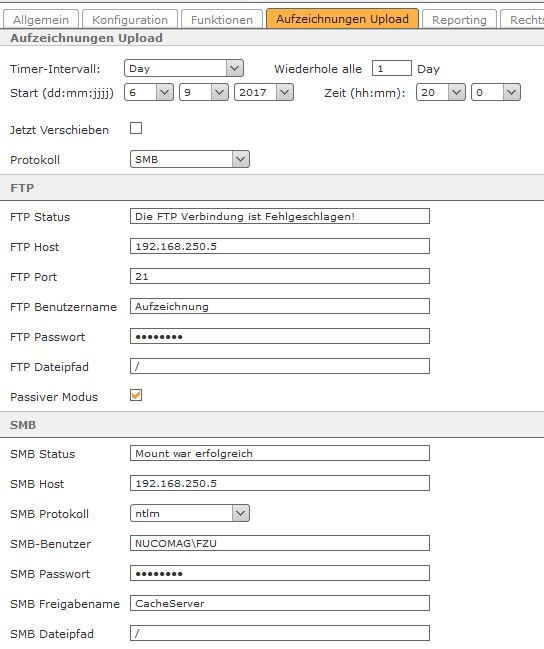
Task: Click into the FTP Host field
Action: point(280,246)
